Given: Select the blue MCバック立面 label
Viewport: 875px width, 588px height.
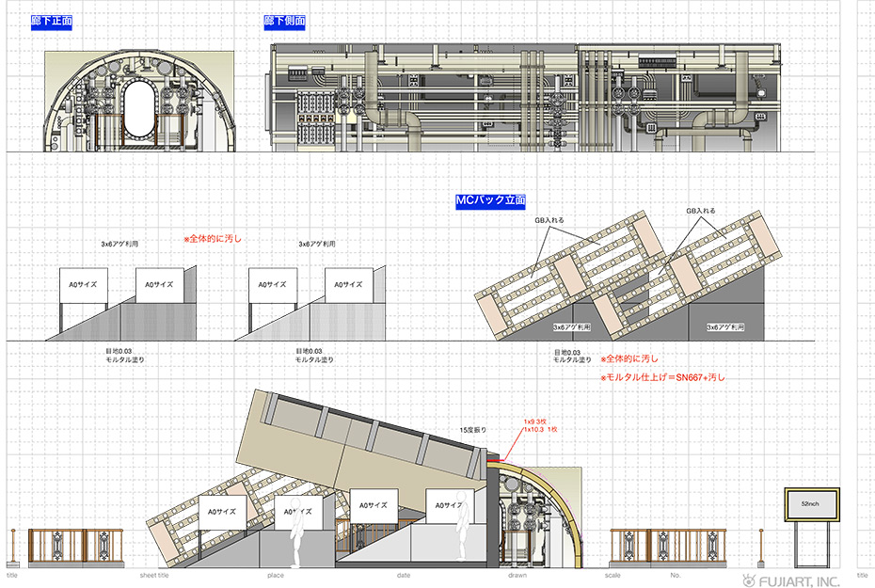Looking at the screenshot, I should click(x=490, y=200).
